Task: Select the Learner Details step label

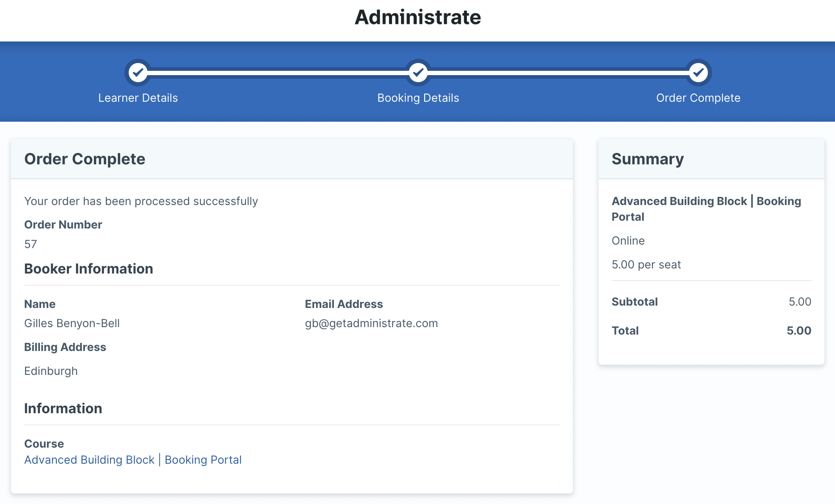Action: click(x=138, y=98)
